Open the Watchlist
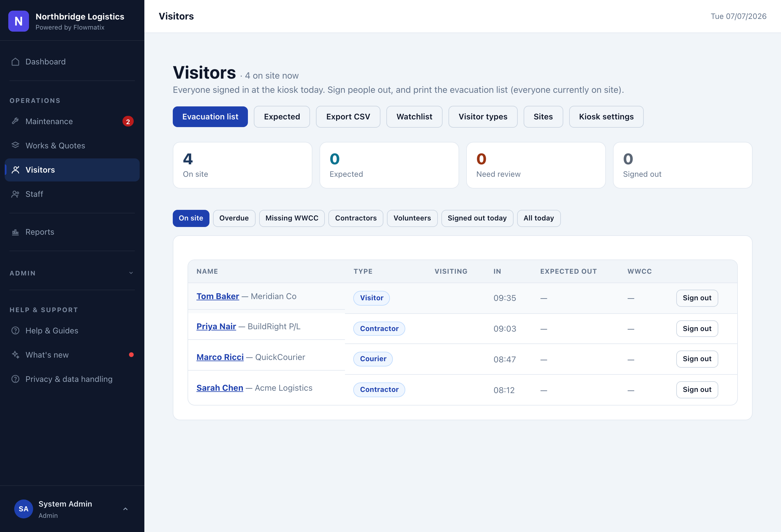The width and height of the screenshot is (781, 532). click(414, 117)
